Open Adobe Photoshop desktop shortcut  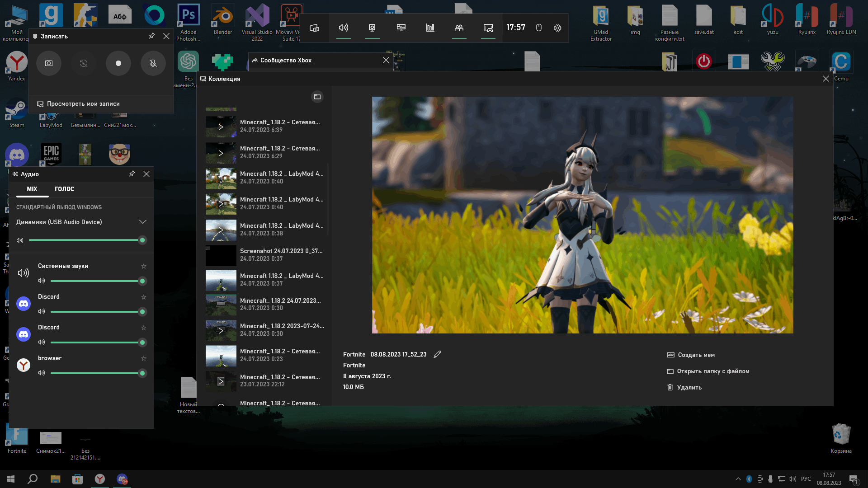(189, 23)
